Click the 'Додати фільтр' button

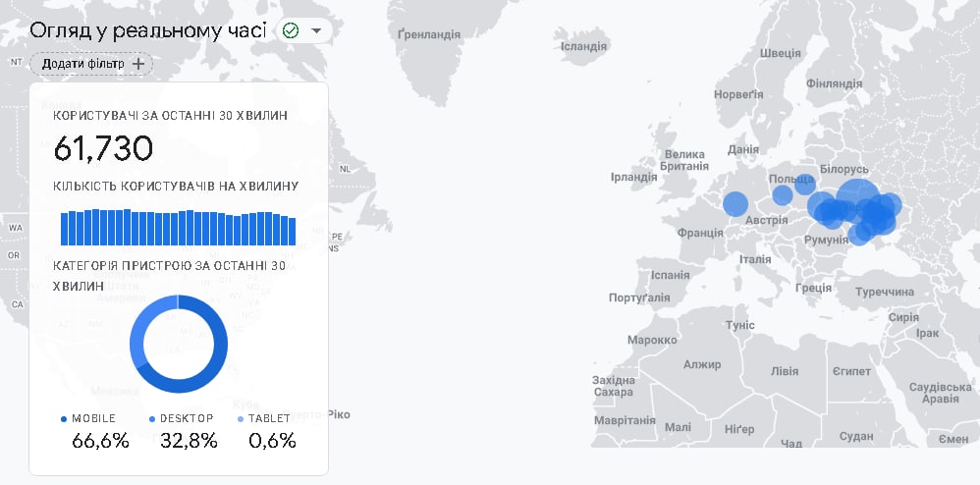pos(91,64)
